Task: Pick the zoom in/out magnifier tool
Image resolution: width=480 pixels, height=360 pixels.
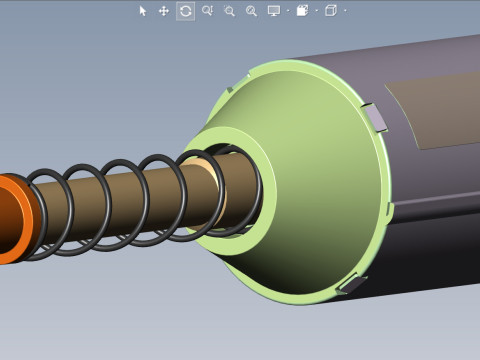Action: pyautogui.click(x=207, y=11)
